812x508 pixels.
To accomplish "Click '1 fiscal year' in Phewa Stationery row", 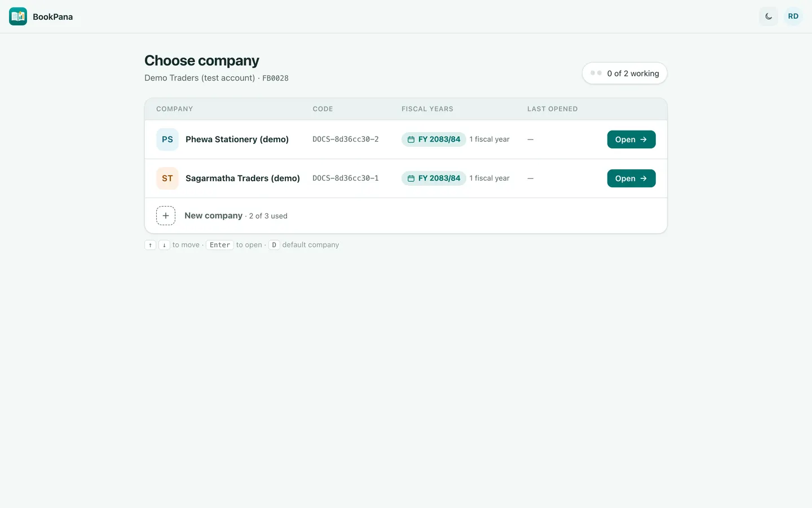I will pos(489,139).
